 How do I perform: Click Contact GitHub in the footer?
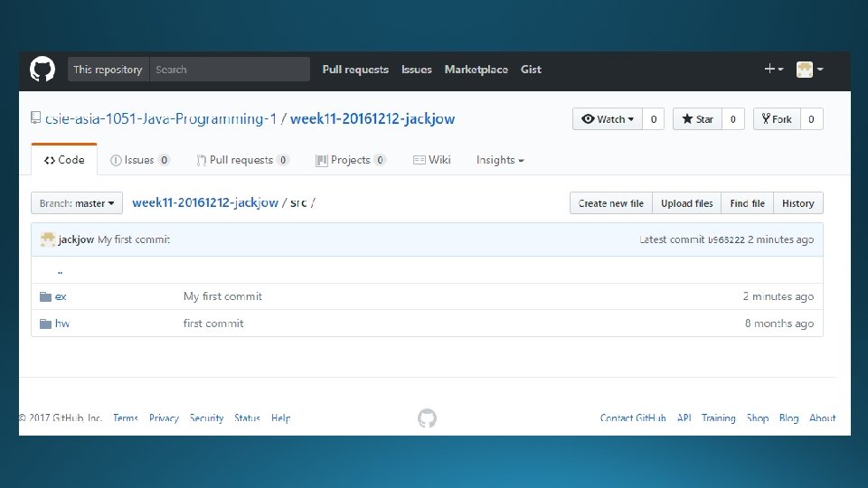633,418
